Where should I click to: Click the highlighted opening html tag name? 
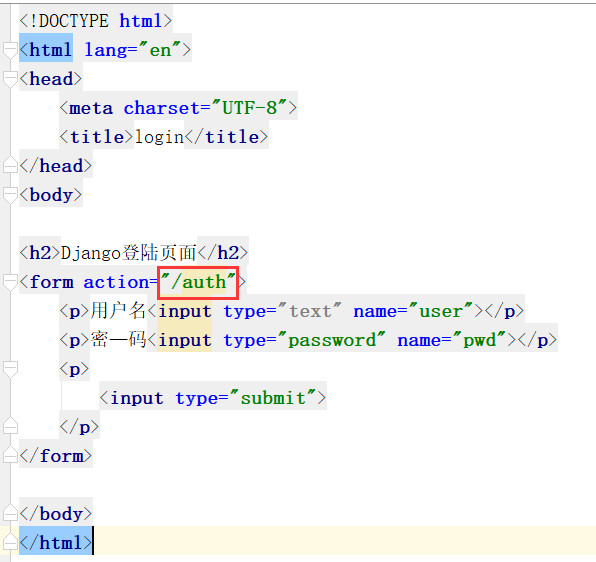tap(50, 50)
